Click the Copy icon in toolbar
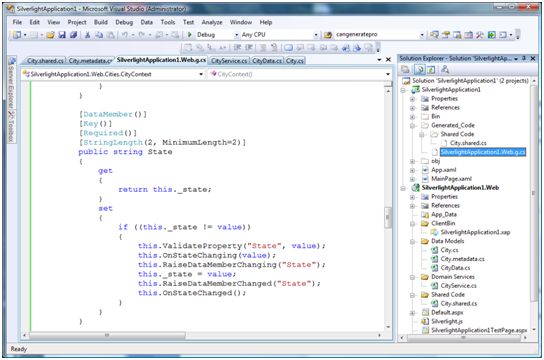This screenshot has width=544, height=360. (99, 35)
